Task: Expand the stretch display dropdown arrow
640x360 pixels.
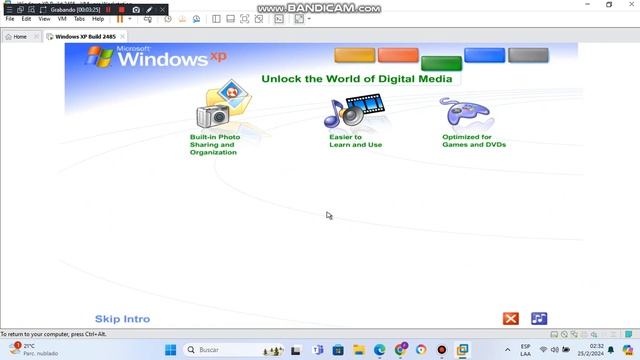Action: pyautogui.click(x=309, y=19)
